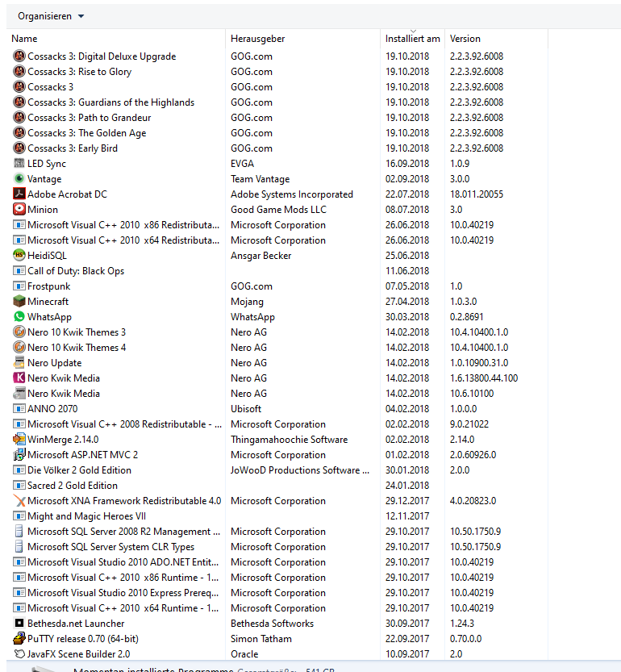
Task: Click the SQL Server 2008 R2 Management icon
Action: tap(19, 532)
